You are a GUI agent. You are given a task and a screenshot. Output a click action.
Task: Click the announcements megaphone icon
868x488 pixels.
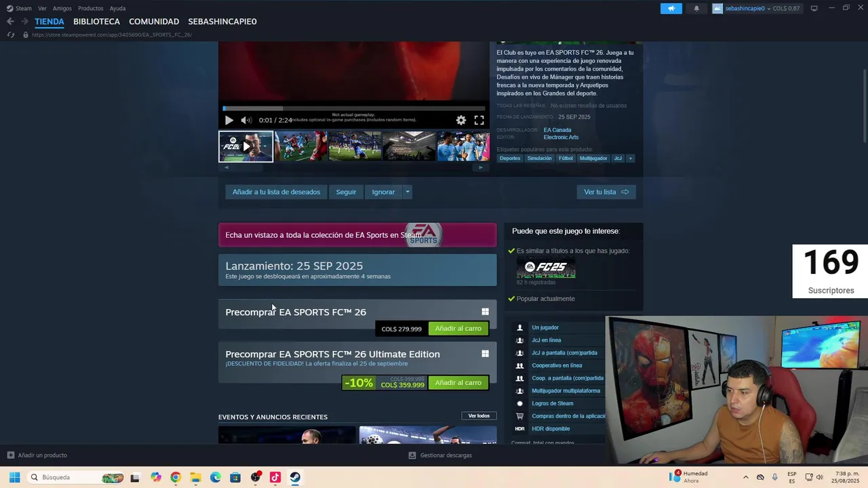click(671, 8)
